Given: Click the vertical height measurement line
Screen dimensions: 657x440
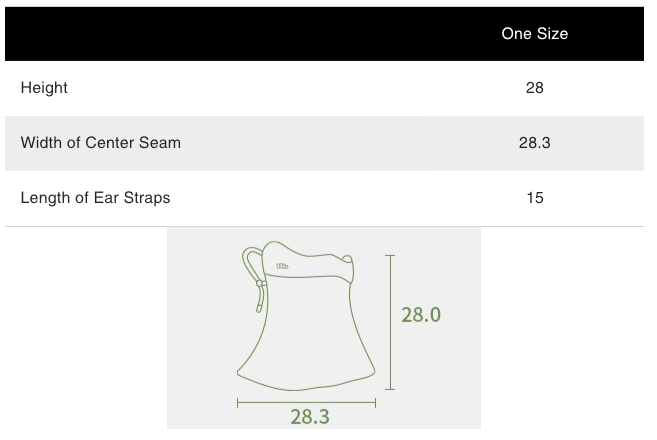Looking at the screenshot, I should pos(390,322).
